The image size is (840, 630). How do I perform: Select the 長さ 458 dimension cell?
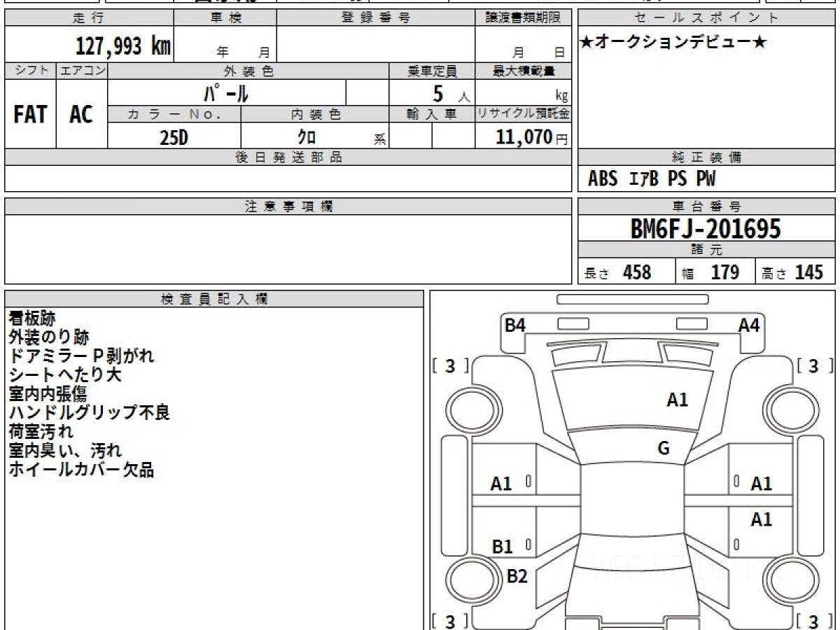pyautogui.click(x=626, y=272)
